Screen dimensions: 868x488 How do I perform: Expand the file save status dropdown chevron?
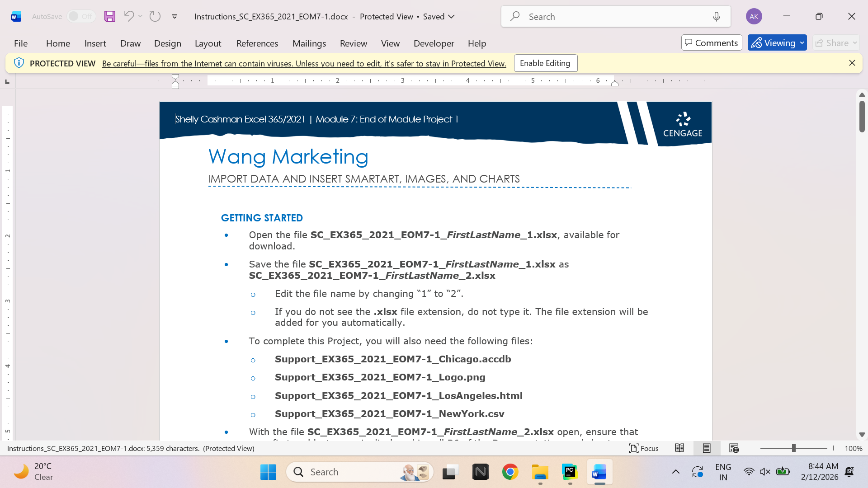(x=451, y=17)
